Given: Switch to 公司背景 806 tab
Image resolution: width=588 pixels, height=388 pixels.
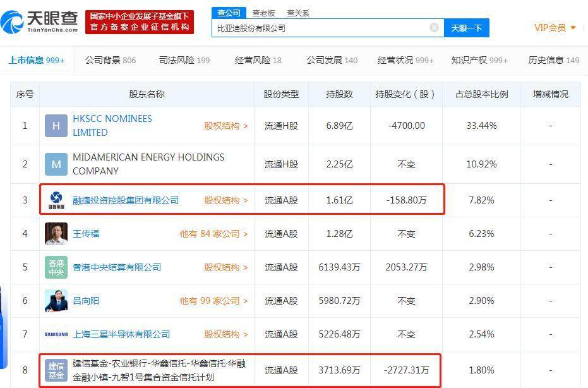Looking at the screenshot, I should [111, 60].
